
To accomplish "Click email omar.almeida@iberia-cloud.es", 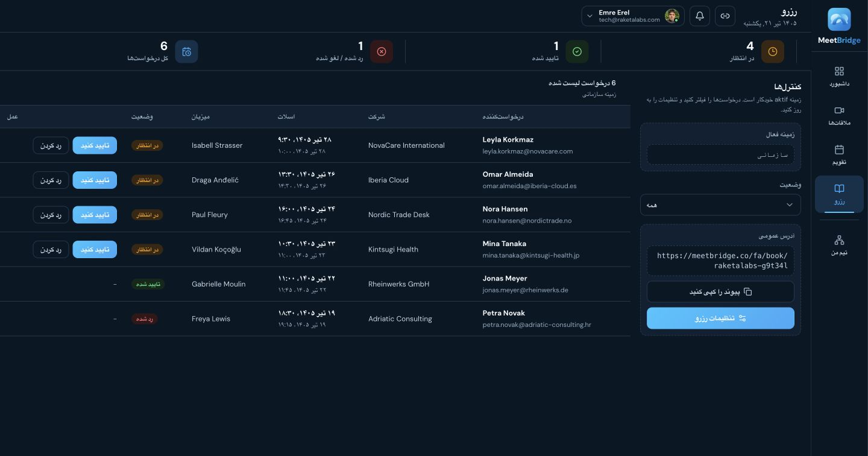I will pos(530,186).
